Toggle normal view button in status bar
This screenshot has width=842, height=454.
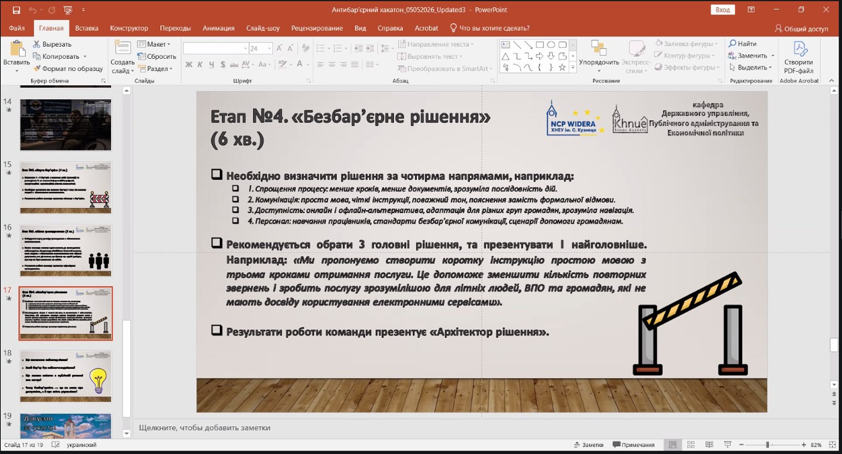[672, 445]
